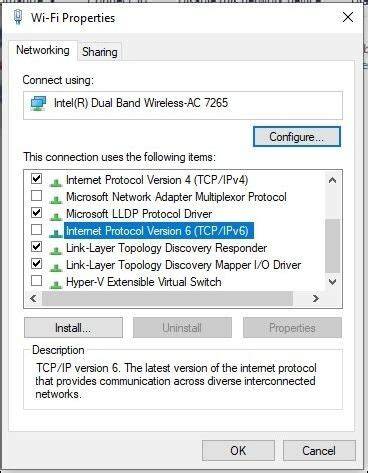The height and width of the screenshot is (473, 368).
Task: Click the list's scroll down arrow
Action: pos(332,282)
